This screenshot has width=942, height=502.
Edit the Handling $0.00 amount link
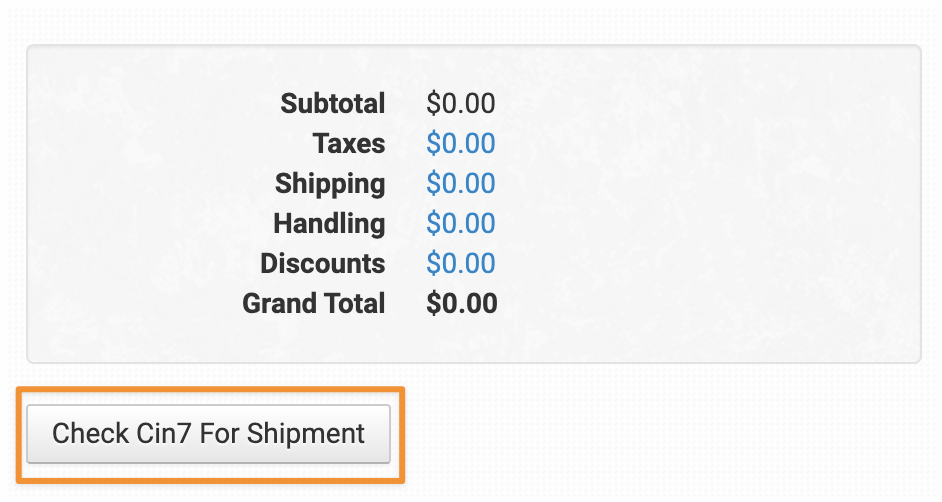click(460, 224)
